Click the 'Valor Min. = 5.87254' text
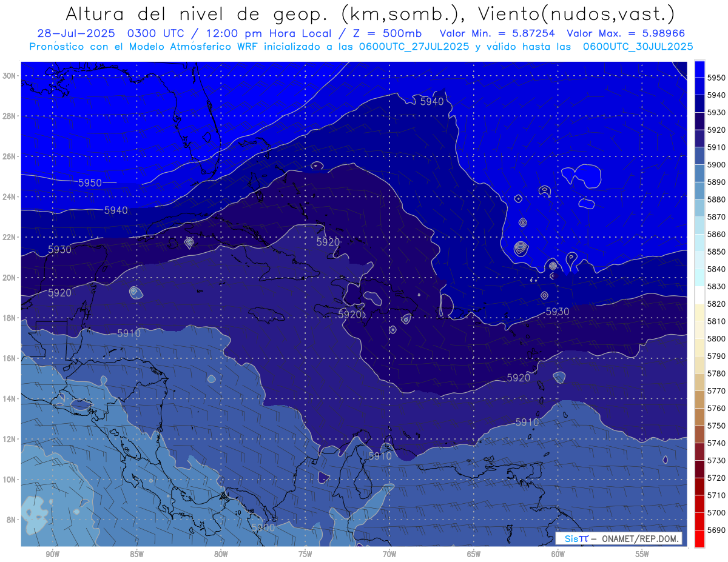The image size is (728, 562). (497, 33)
